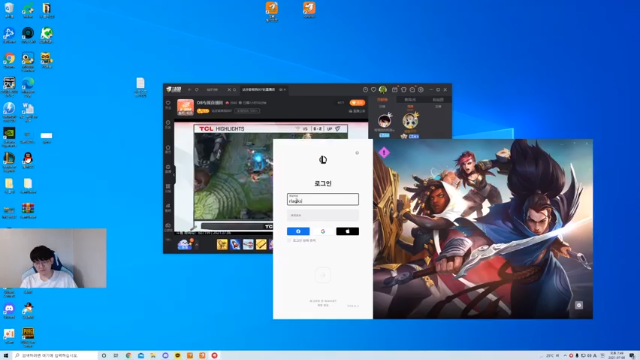Check the stay signed in checkbox

(289, 241)
